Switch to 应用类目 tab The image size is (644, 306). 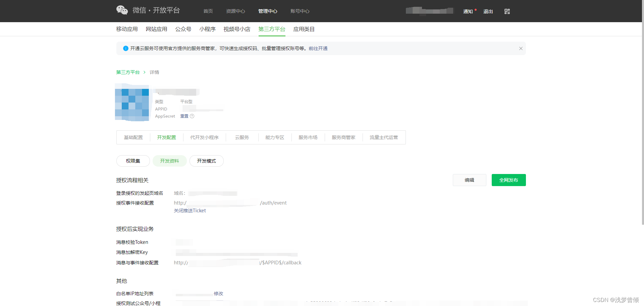point(304,29)
